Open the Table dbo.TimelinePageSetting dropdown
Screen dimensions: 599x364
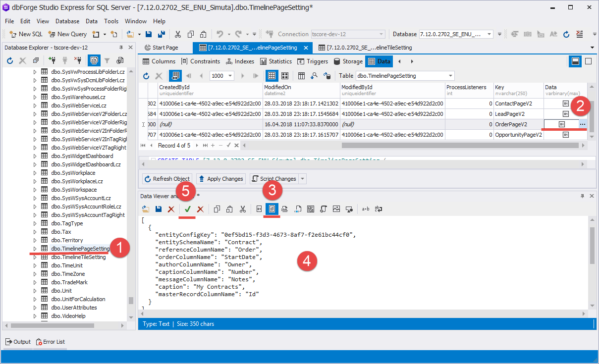(450, 76)
